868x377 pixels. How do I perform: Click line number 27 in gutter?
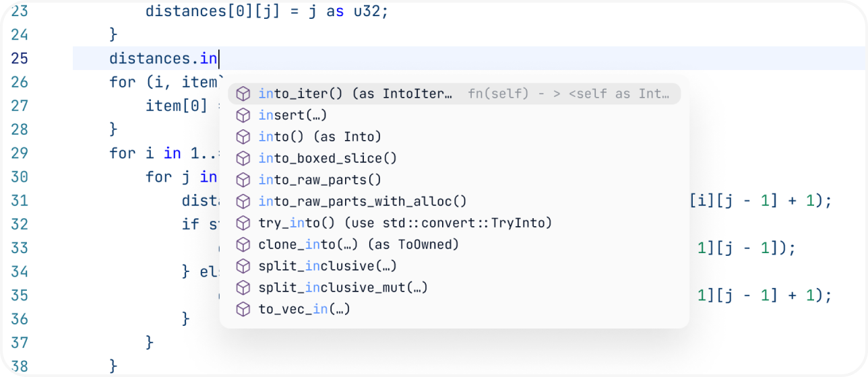tap(20, 106)
